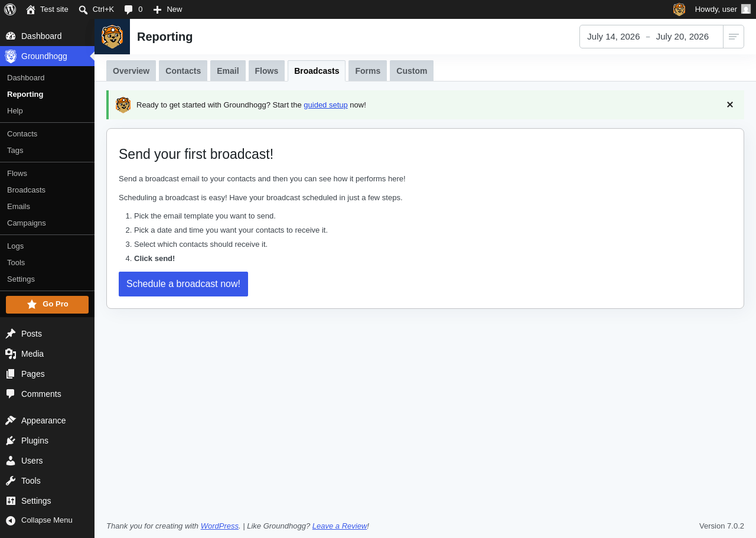Open WordPress Settings with sliders icon
This screenshot has height=538, width=756.
[x=47, y=501]
